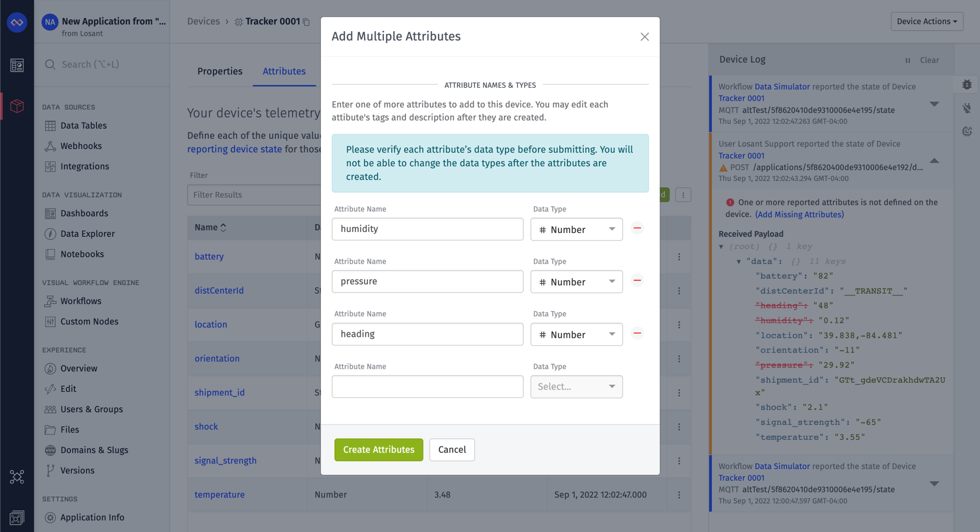Click the templates icon at bottom of left rail
This screenshot has width=980, height=532.
(x=17, y=517)
